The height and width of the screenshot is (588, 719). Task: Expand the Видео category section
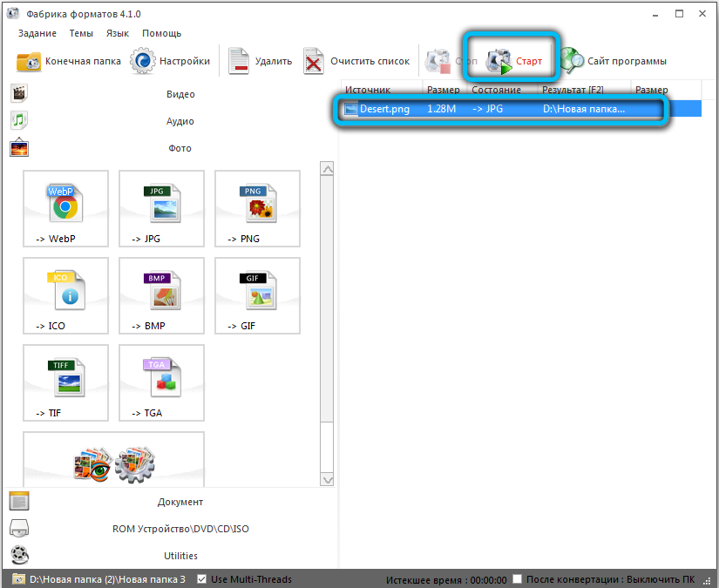[x=180, y=94]
